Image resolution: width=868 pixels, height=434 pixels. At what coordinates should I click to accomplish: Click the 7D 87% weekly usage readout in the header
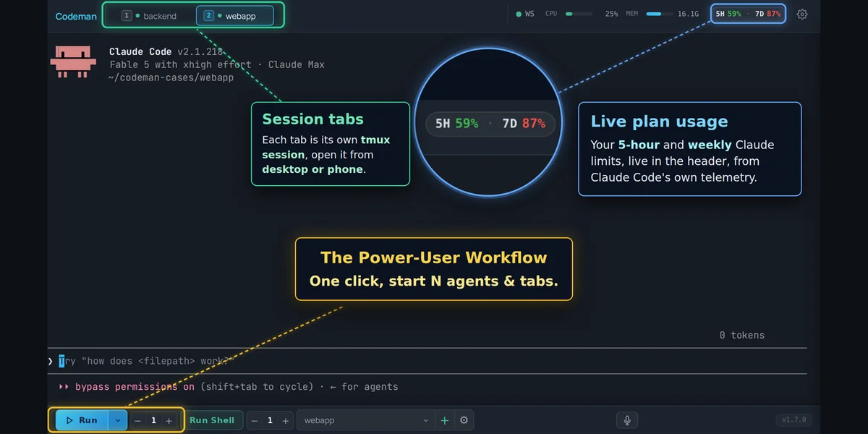pyautogui.click(x=768, y=14)
